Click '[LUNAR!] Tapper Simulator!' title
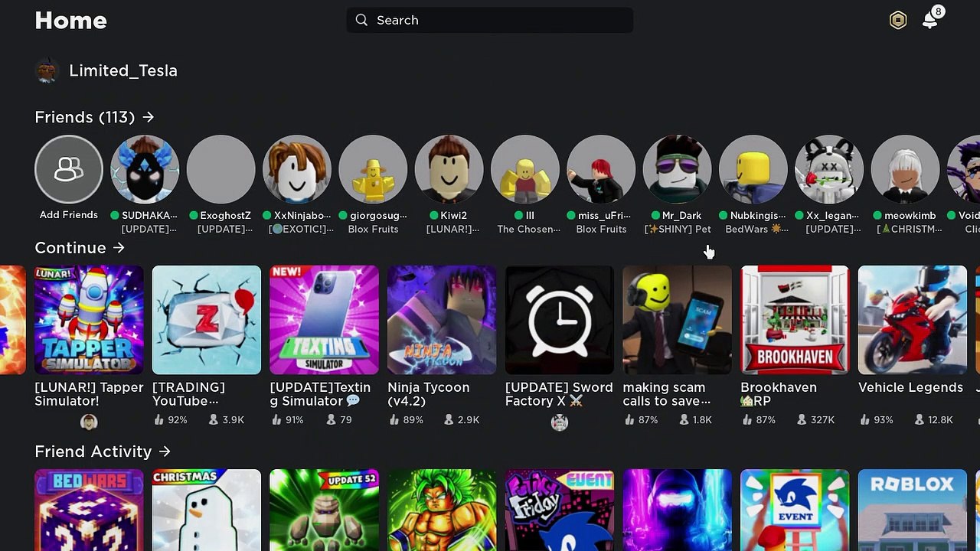The image size is (980, 551). pyautogui.click(x=89, y=394)
